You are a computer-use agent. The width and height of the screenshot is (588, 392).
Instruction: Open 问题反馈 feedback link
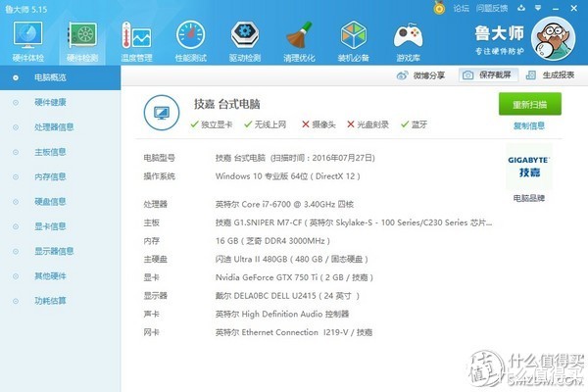point(492,8)
